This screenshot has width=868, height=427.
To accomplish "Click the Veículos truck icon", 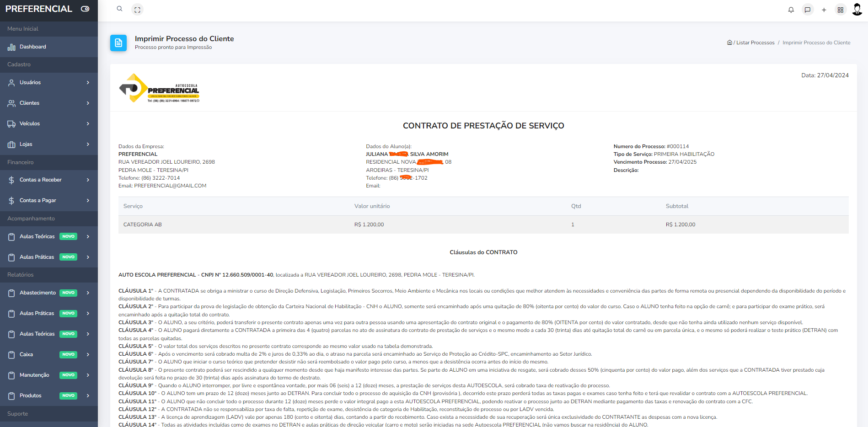I will click(x=11, y=124).
